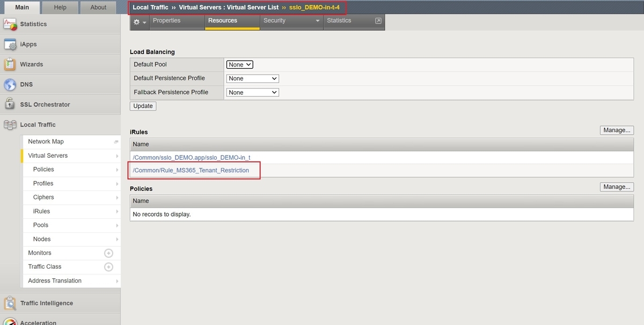
Task: Click the Update button
Action: [x=142, y=106]
